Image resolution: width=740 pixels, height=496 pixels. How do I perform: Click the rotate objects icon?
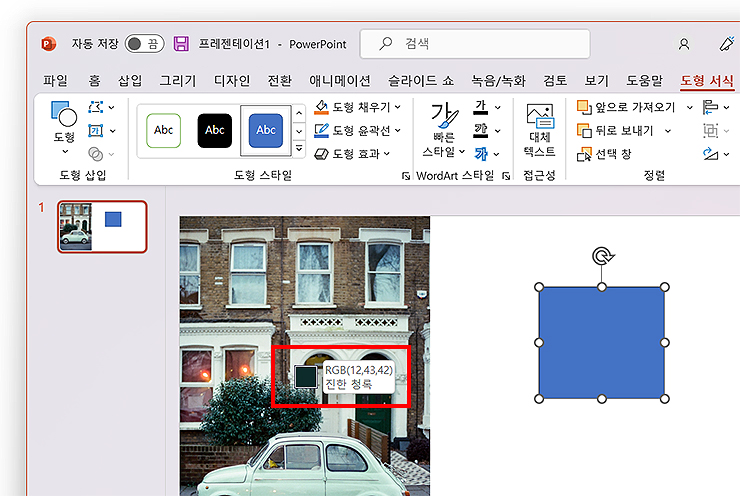(x=710, y=154)
